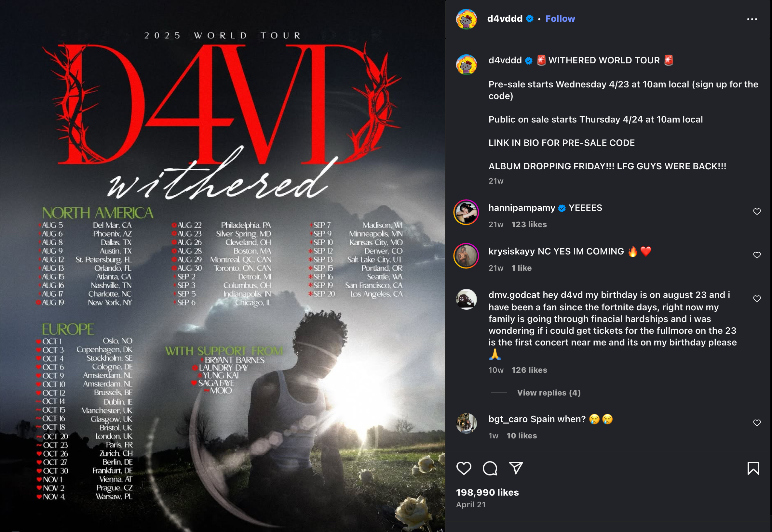Open d4vddd header profile picture

tap(467, 19)
